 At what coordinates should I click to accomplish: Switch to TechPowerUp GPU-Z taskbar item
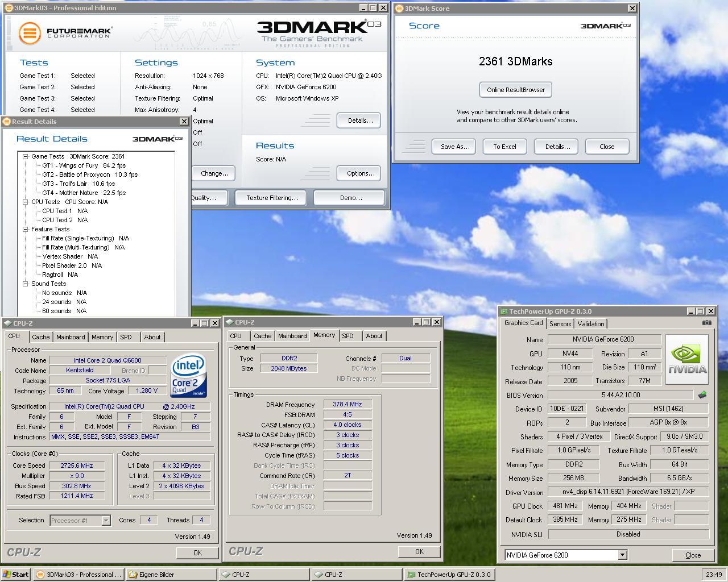[449, 575]
